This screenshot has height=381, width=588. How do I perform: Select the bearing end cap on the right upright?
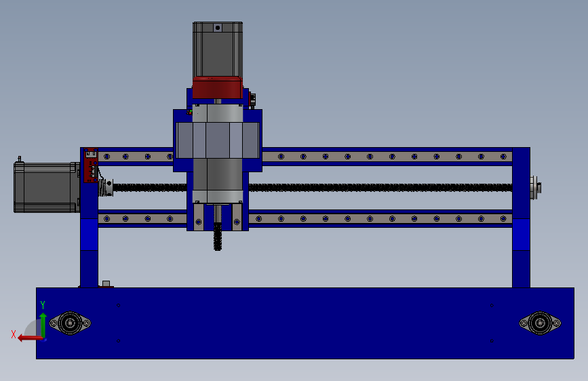[x=535, y=188]
